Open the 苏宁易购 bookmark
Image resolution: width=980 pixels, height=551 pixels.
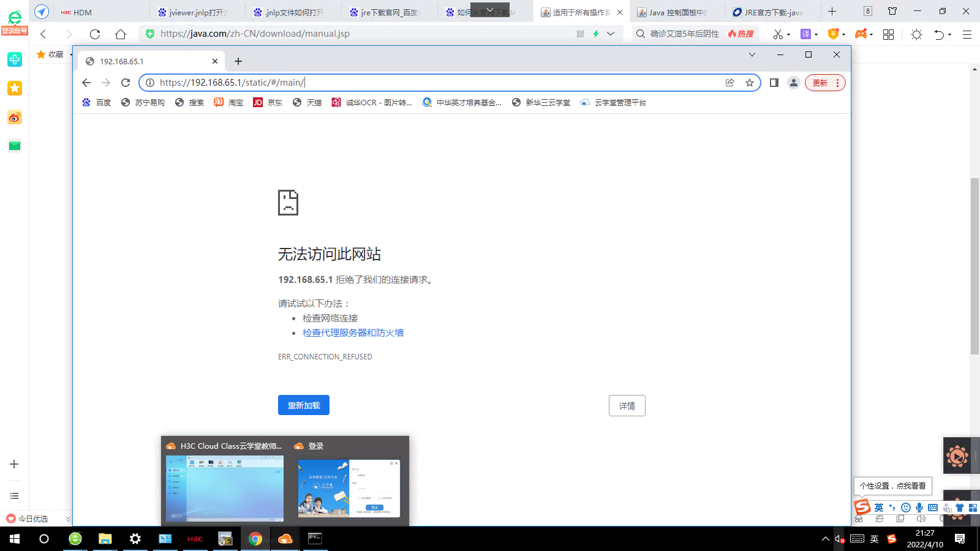[x=143, y=102]
